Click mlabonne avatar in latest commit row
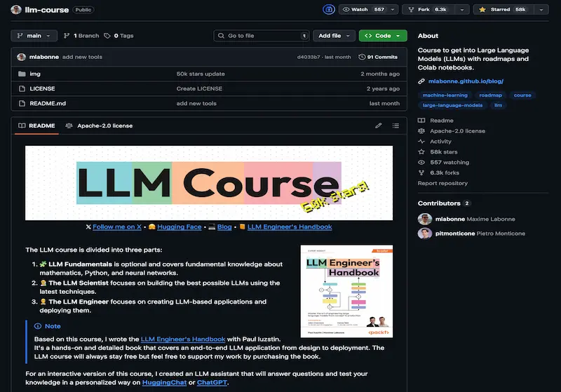Image resolution: width=561 pixels, height=392 pixels. [22, 57]
